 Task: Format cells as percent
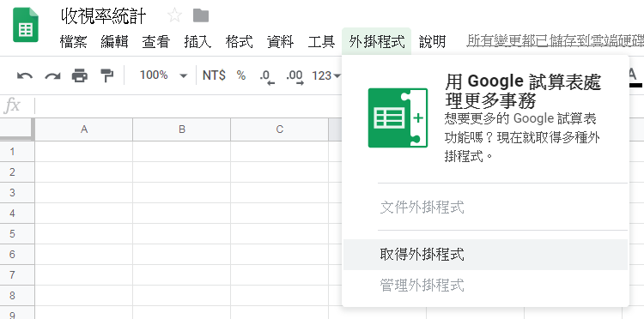pyautogui.click(x=241, y=75)
